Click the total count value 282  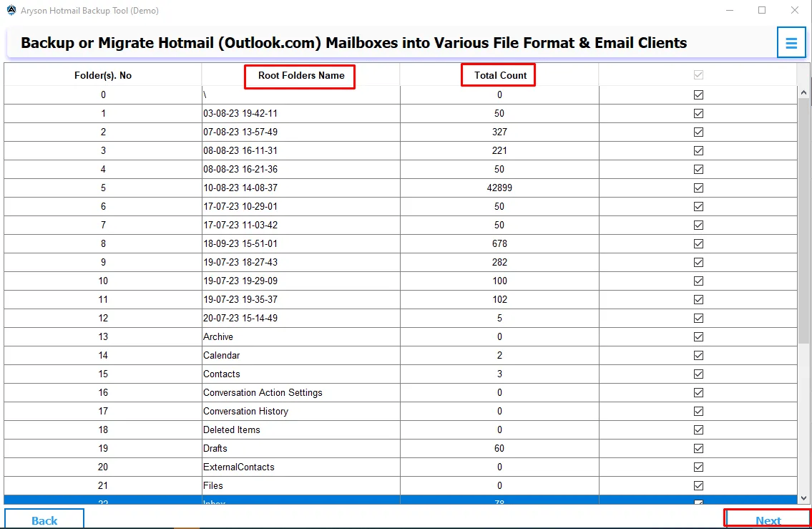point(499,263)
